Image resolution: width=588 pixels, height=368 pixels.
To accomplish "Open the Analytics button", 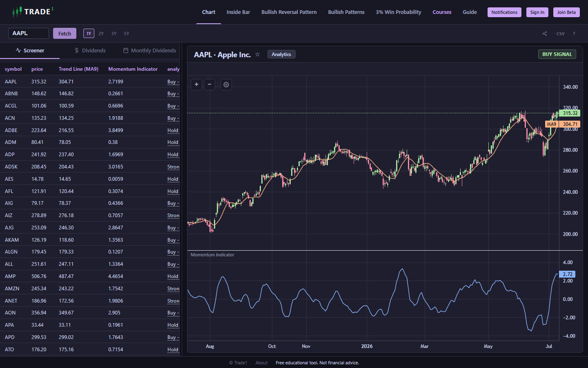I will coord(281,54).
